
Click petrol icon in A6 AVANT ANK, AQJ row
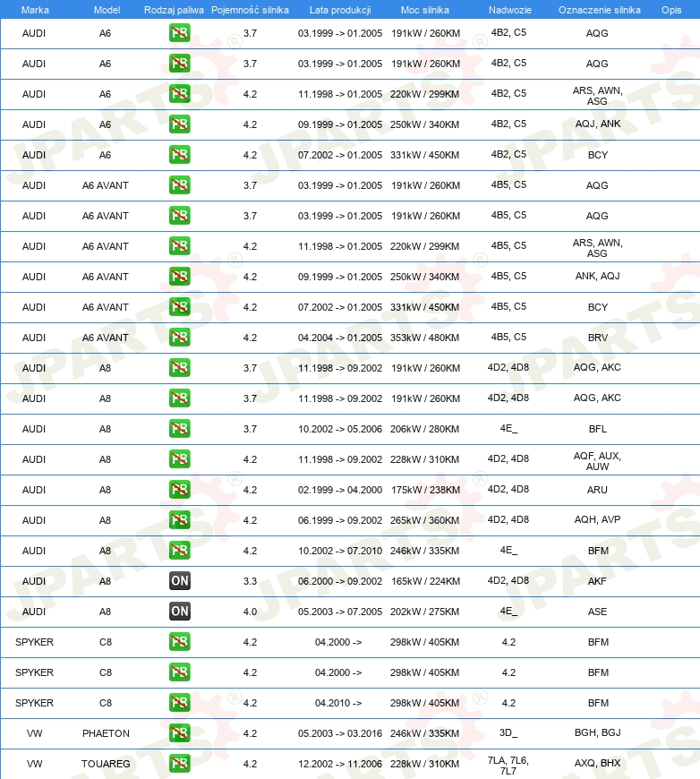(179, 276)
